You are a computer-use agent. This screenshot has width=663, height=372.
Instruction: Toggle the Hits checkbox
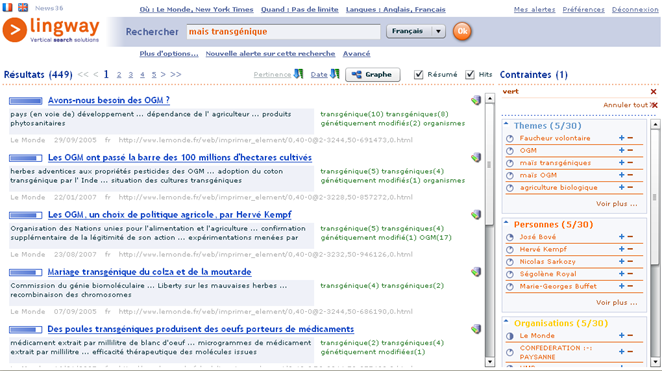click(470, 74)
